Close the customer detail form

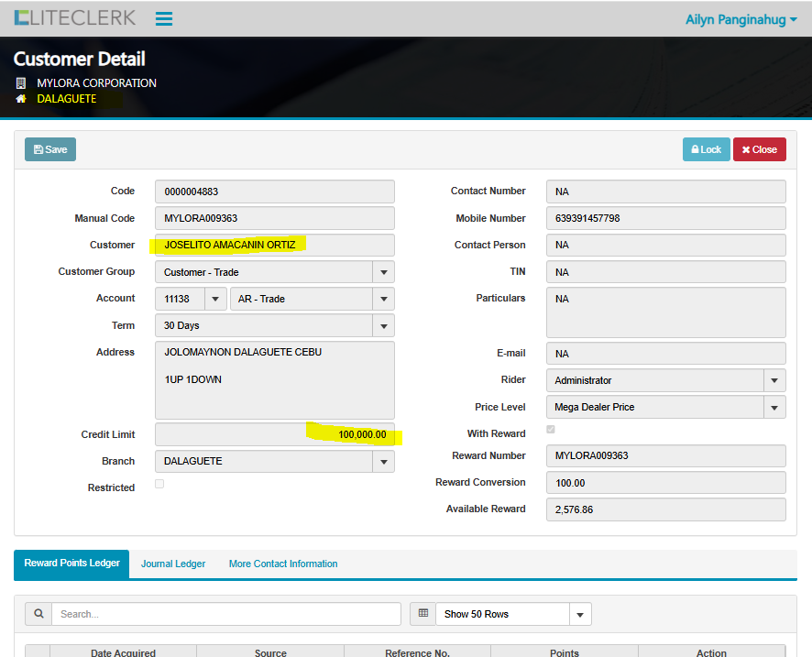pos(759,149)
